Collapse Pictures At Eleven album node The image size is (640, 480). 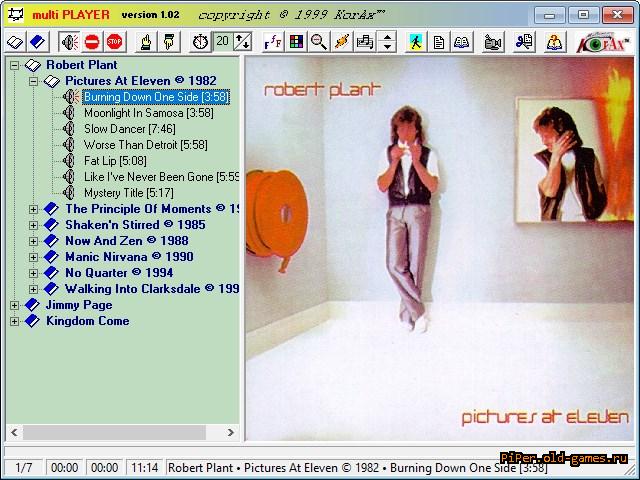tap(33, 81)
